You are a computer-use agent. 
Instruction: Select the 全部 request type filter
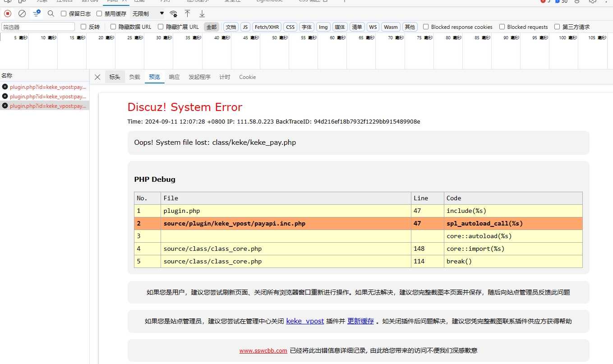(x=212, y=27)
